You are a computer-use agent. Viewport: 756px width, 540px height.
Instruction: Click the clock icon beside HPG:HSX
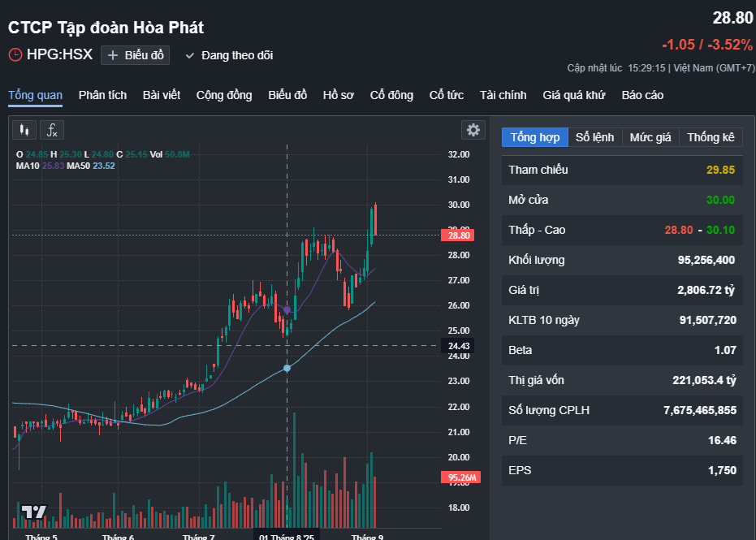tap(15, 55)
